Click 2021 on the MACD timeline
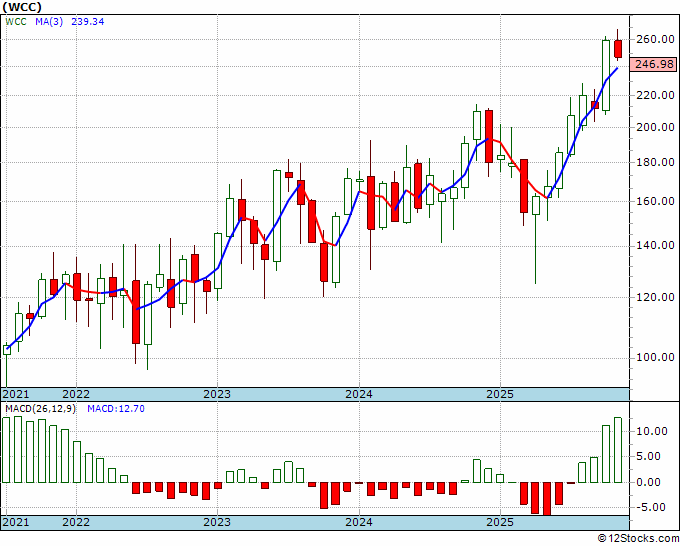The width and height of the screenshot is (680, 546). click(16, 522)
